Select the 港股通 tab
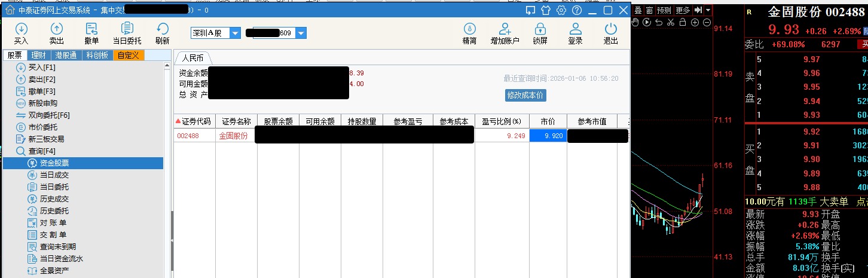Screen dimensions: 868x278 (x=66, y=56)
